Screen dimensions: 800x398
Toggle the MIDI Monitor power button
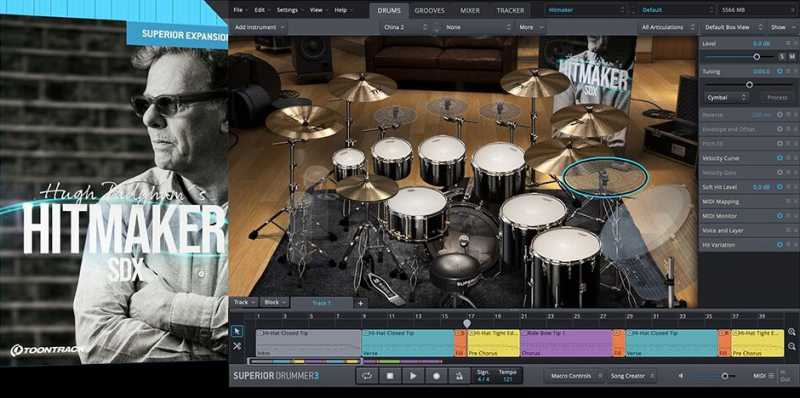780,216
